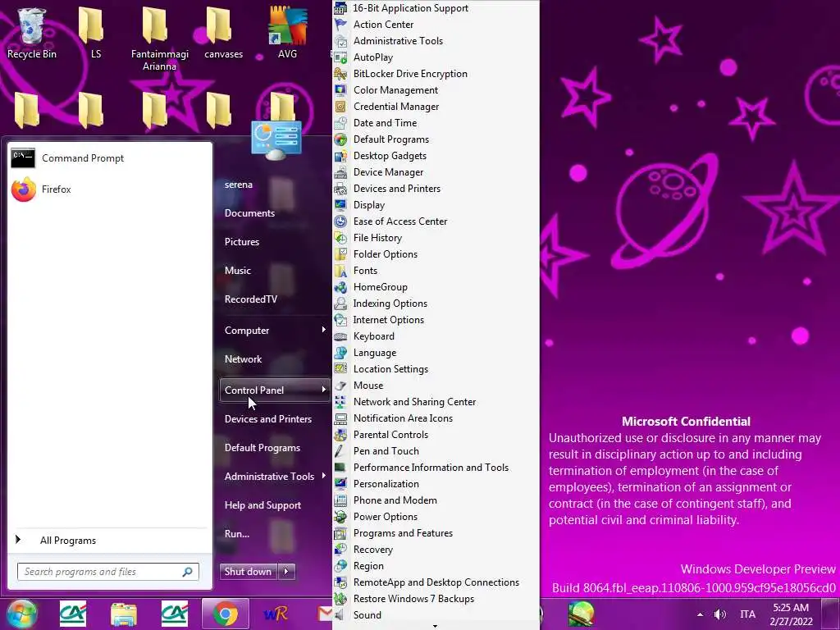Click the Shut down button

pos(249,572)
